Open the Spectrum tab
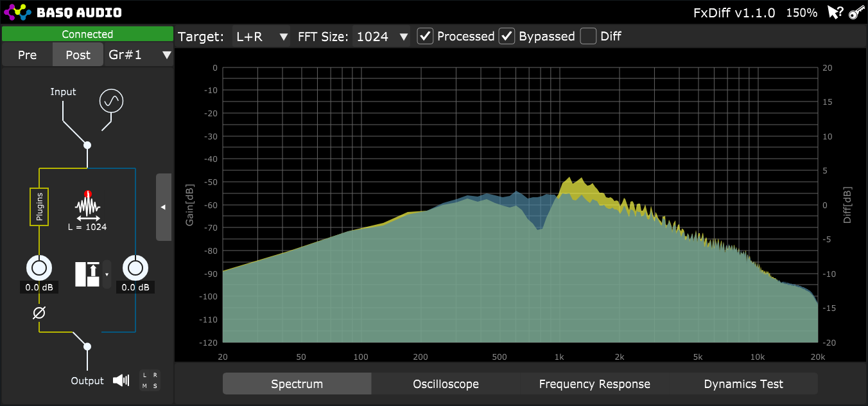This screenshot has height=406, width=868. pyautogui.click(x=297, y=384)
